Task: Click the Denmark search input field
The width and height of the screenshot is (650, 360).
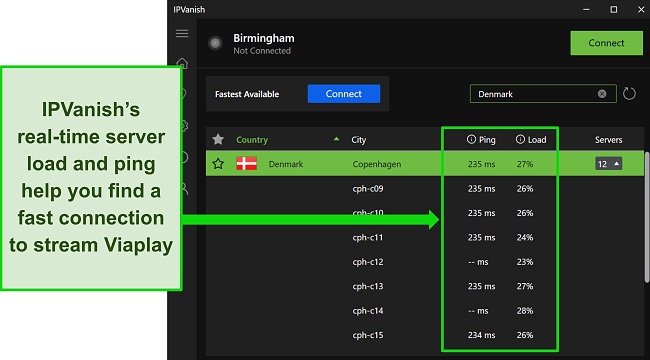Action: click(x=543, y=94)
